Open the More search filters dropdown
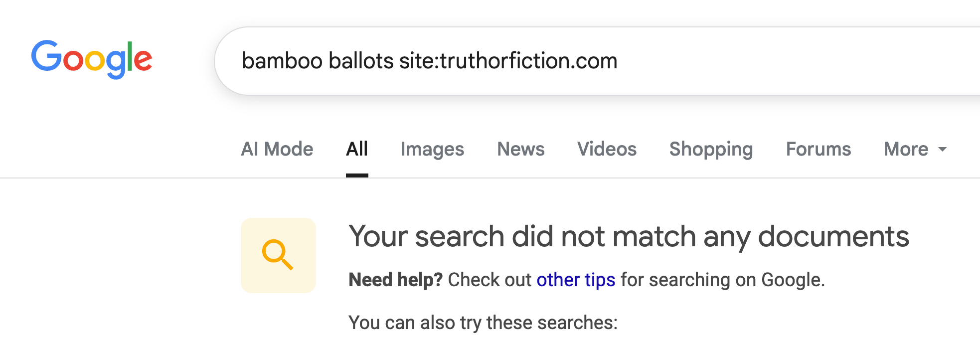Image resolution: width=980 pixels, height=343 pixels. point(906,149)
